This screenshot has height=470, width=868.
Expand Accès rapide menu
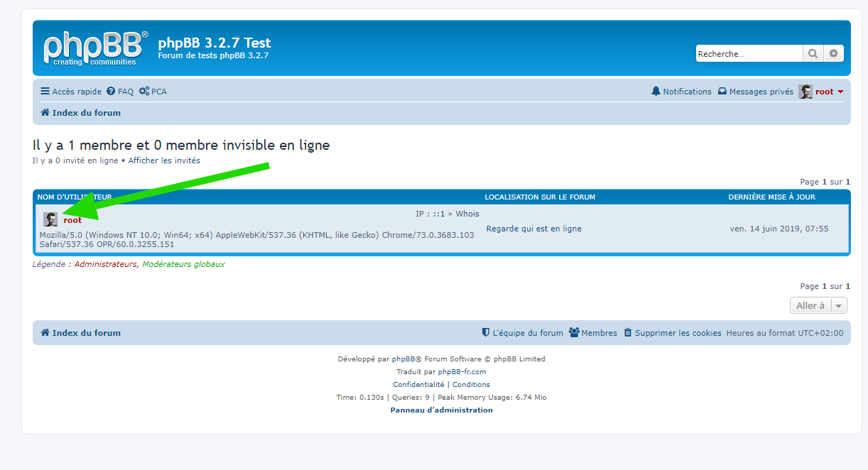pos(71,92)
